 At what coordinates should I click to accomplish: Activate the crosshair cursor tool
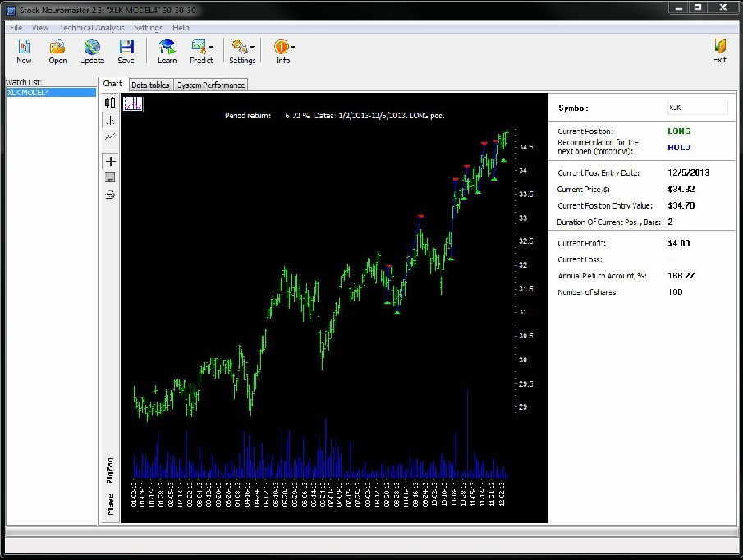tap(110, 161)
